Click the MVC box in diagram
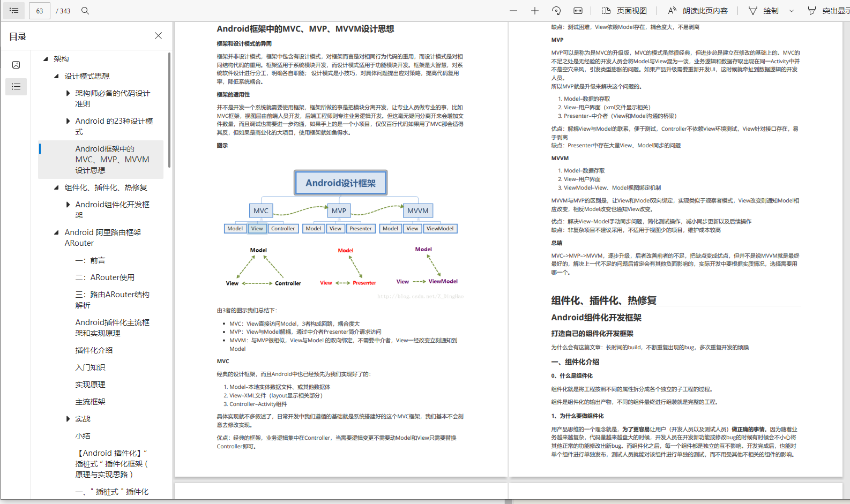The width and height of the screenshot is (850, 504). click(261, 210)
